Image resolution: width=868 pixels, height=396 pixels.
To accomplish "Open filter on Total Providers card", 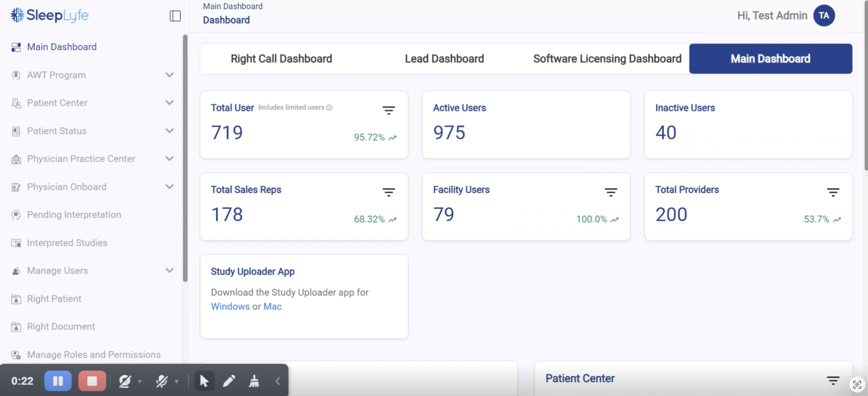I will click(x=833, y=192).
